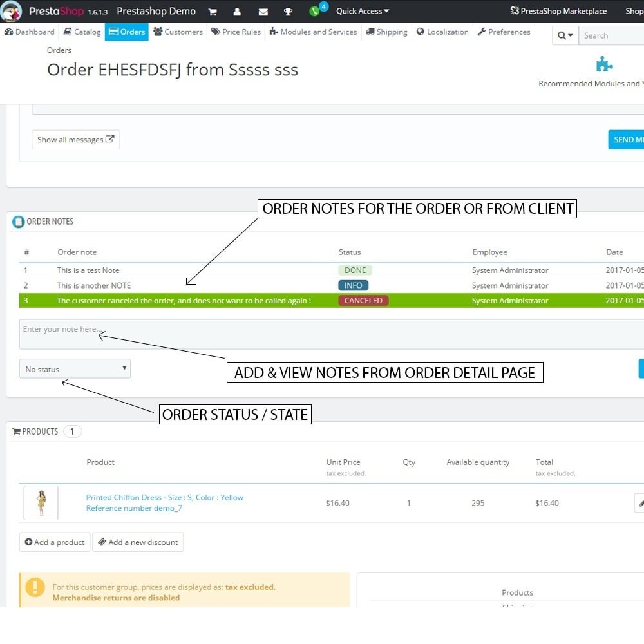The width and height of the screenshot is (644, 644).
Task: Open the No status dropdown
Action: (75, 369)
